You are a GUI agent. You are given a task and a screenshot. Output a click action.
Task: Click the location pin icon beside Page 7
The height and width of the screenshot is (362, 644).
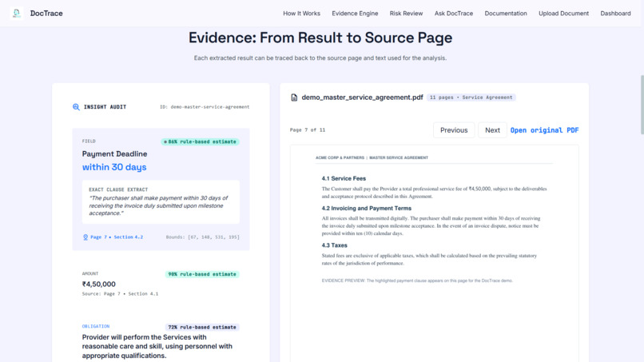click(85, 237)
